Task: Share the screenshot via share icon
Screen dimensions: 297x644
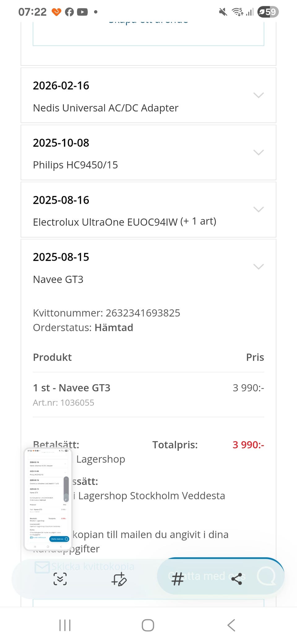Action: point(237,579)
